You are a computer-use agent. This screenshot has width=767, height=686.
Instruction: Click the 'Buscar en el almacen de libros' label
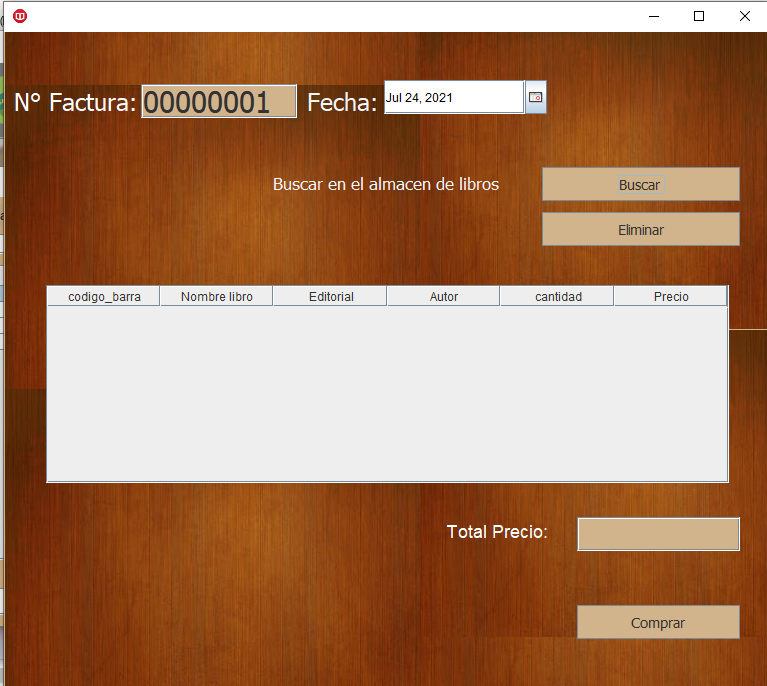pyautogui.click(x=386, y=184)
